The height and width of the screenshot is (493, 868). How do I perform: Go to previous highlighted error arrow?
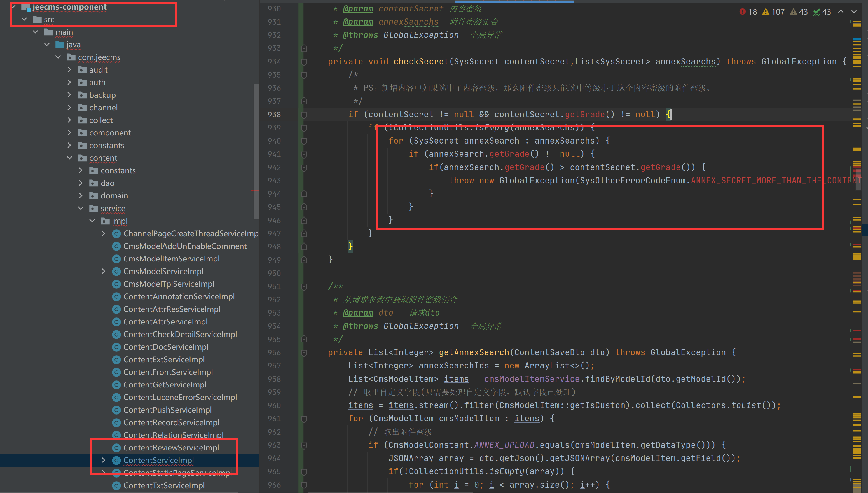click(x=841, y=12)
